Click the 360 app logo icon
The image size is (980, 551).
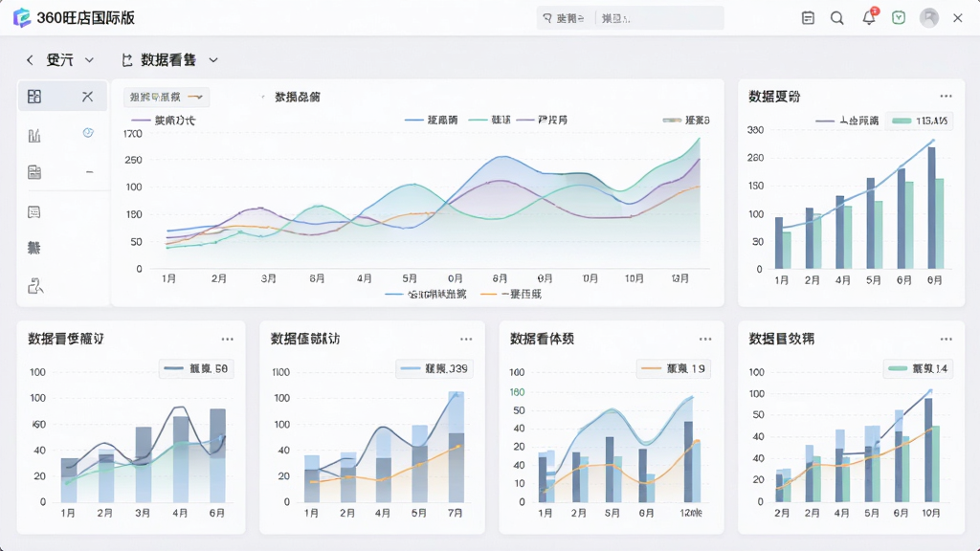22,17
